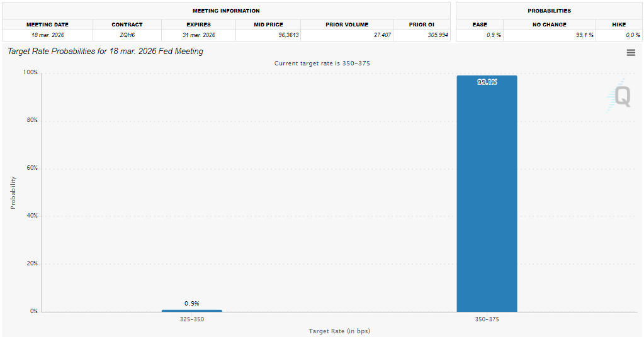Click the 350-375 x-axis label
644x337 pixels.
click(x=487, y=320)
